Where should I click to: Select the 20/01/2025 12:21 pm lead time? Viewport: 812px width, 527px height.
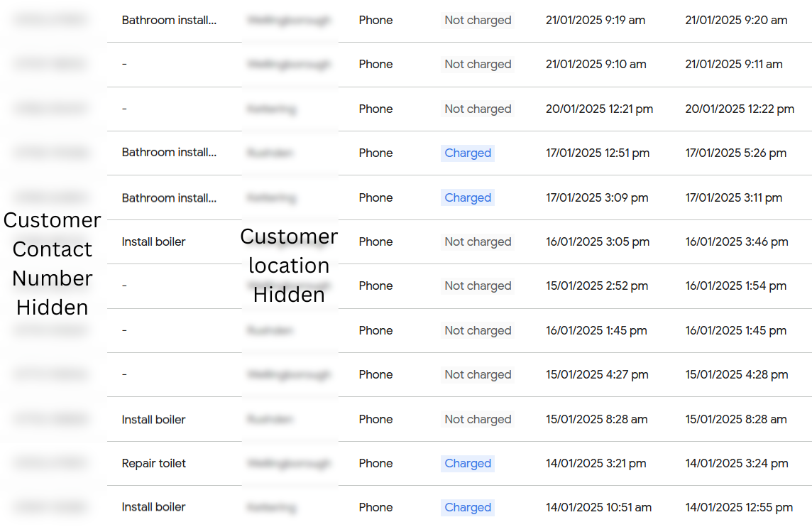click(599, 109)
